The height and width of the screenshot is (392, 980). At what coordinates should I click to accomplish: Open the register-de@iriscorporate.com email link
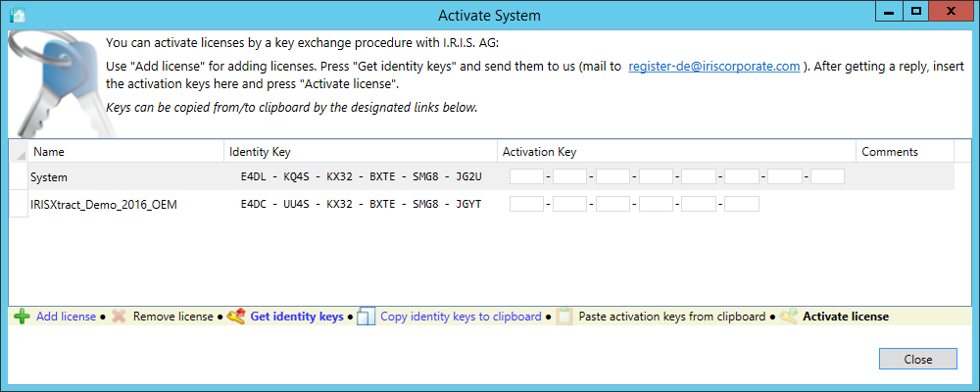[713, 67]
